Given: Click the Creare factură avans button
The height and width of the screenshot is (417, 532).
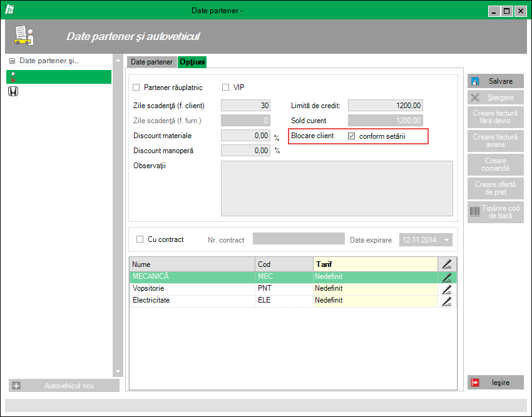Looking at the screenshot, I should [x=495, y=141].
